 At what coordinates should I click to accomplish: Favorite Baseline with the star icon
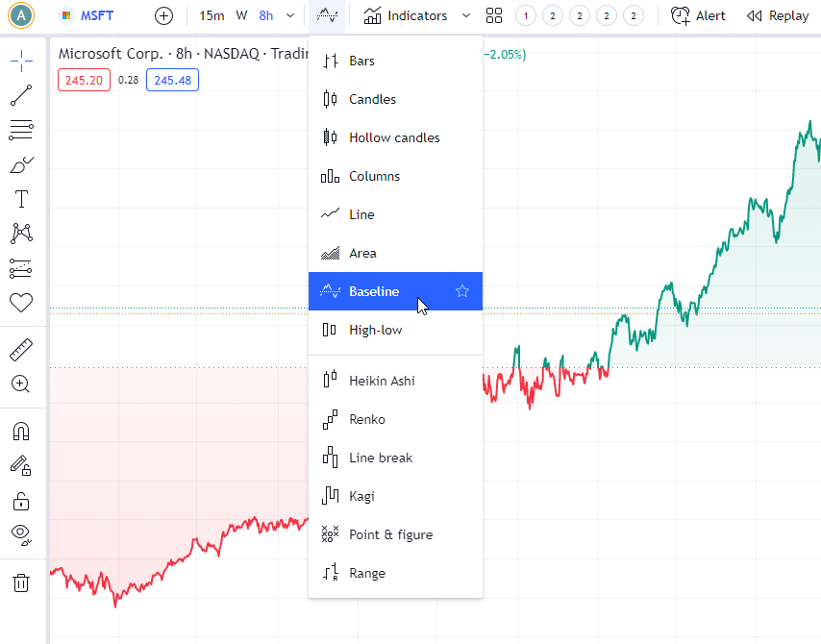[x=462, y=291]
